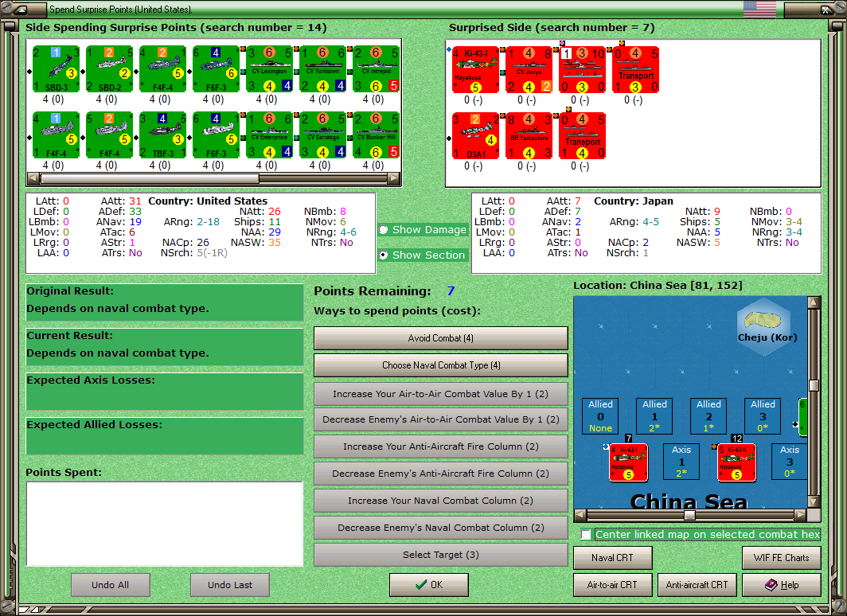Pick the CV Bunker Hill counter
Image resolution: width=847 pixels, height=616 pixels.
pos(377,135)
